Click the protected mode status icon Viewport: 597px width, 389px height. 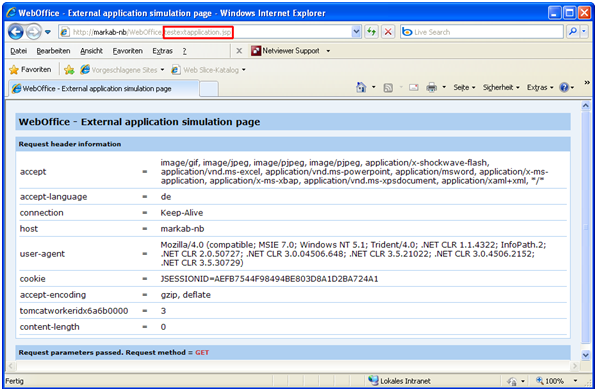512,381
